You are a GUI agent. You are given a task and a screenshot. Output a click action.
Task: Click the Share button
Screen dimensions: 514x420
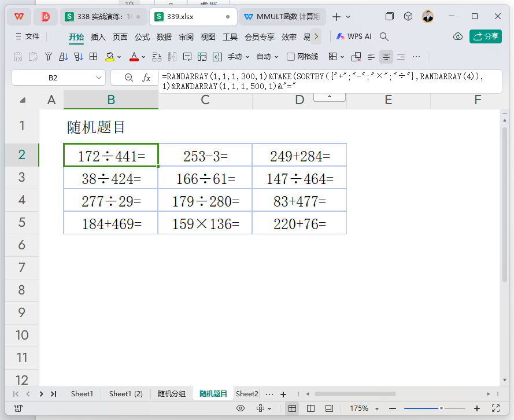click(486, 36)
